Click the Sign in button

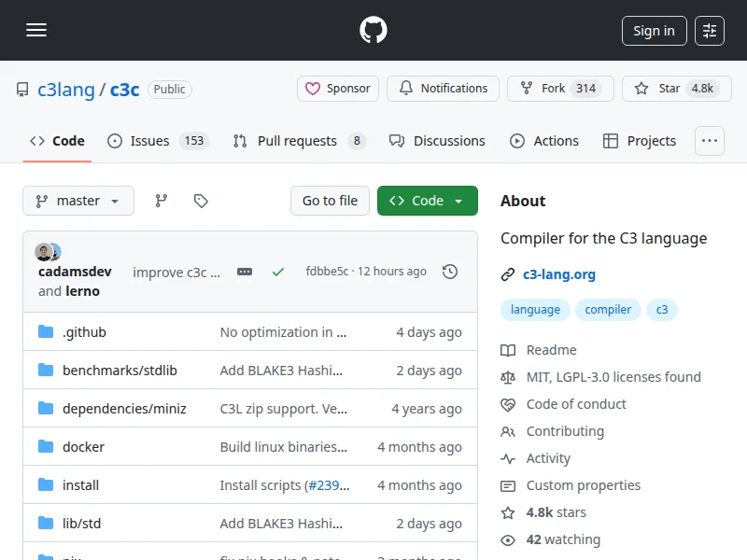[x=654, y=31]
